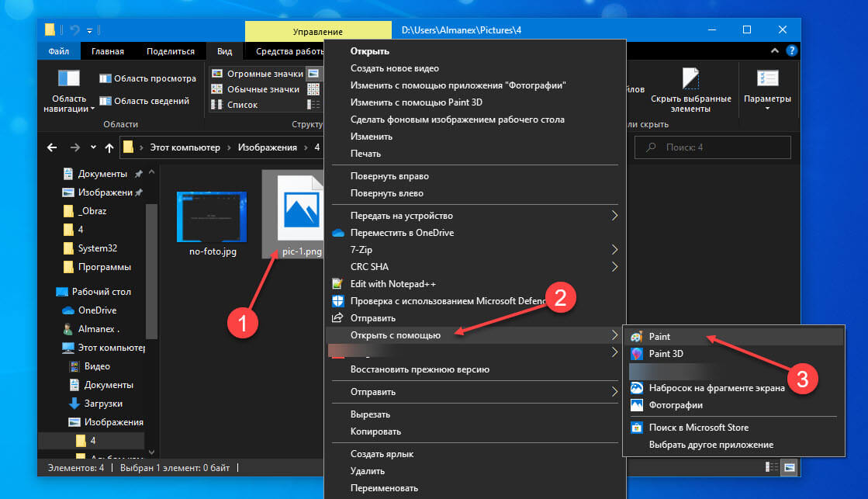
Task: Click Изображения in the address breadcrumb
Action: click(x=267, y=147)
